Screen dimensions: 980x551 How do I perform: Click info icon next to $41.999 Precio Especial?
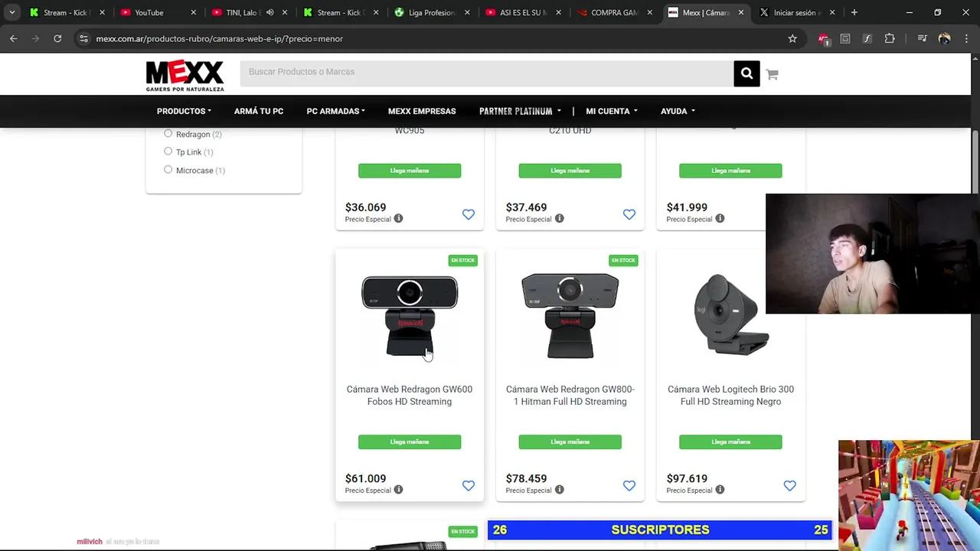coord(720,219)
